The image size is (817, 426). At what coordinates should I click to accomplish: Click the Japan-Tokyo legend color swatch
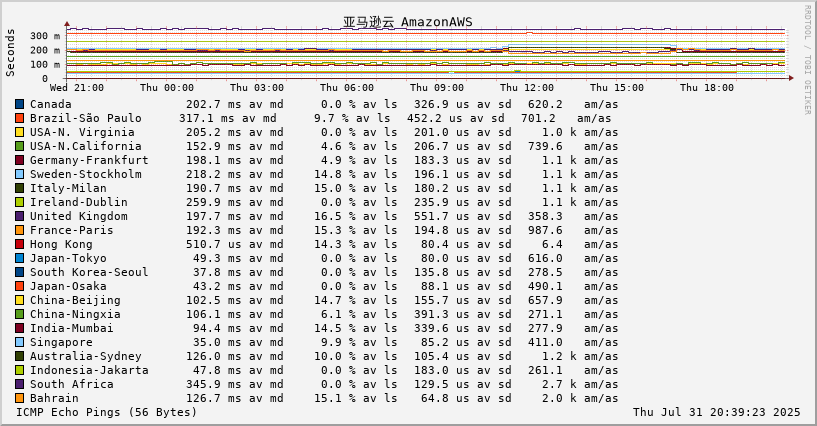coord(20,258)
